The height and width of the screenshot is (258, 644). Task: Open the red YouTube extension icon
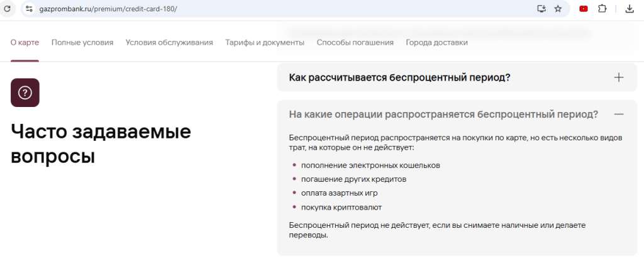pyautogui.click(x=583, y=9)
